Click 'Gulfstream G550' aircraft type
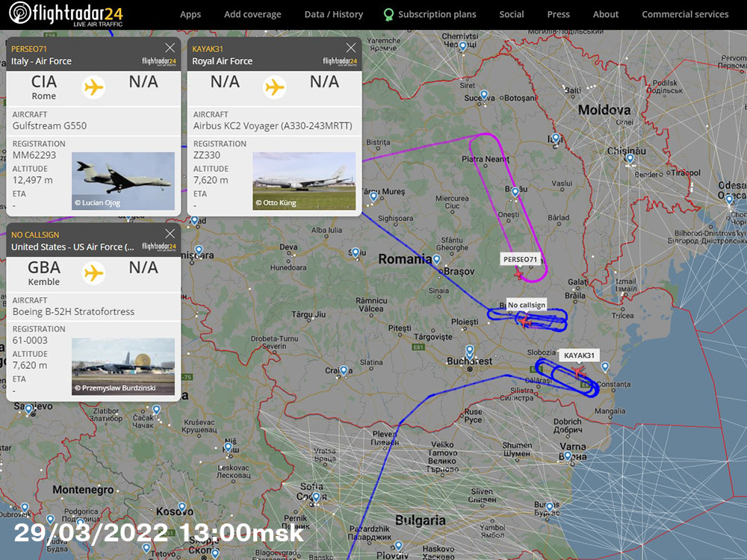 pyautogui.click(x=49, y=125)
